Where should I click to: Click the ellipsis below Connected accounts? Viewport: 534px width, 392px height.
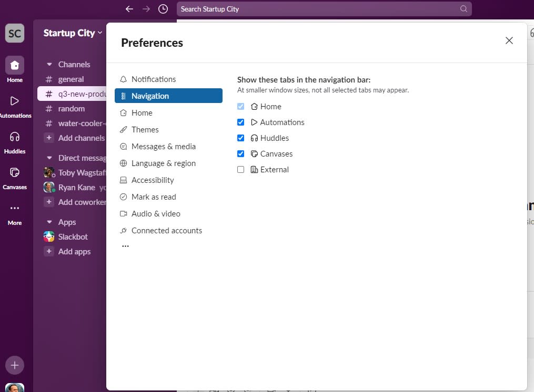tap(125, 246)
